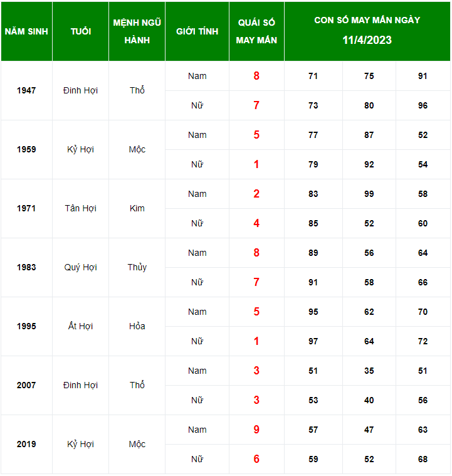Click the NĂM SINH column header
Screen dimensions: 452x476
point(26,31)
